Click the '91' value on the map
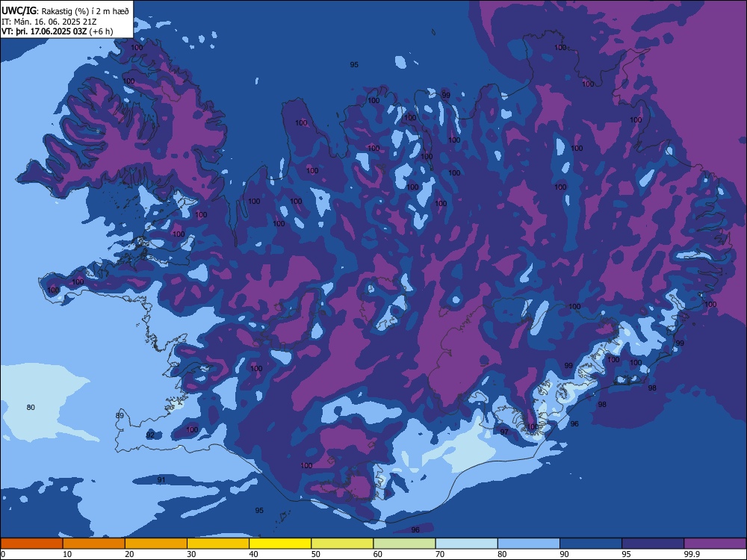747x560 pixels. click(161, 479)
